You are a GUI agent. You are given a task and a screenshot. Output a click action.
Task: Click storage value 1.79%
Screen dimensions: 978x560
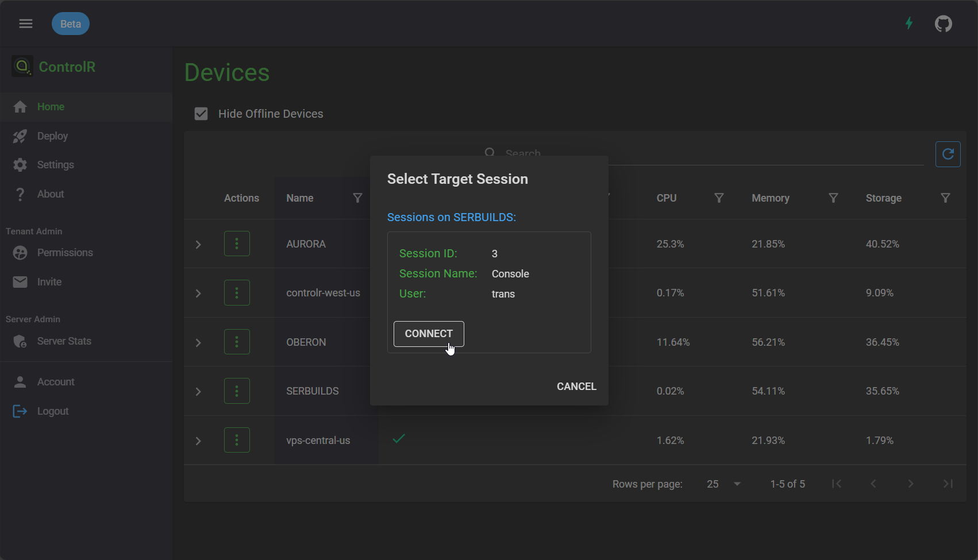pos(880,441)
